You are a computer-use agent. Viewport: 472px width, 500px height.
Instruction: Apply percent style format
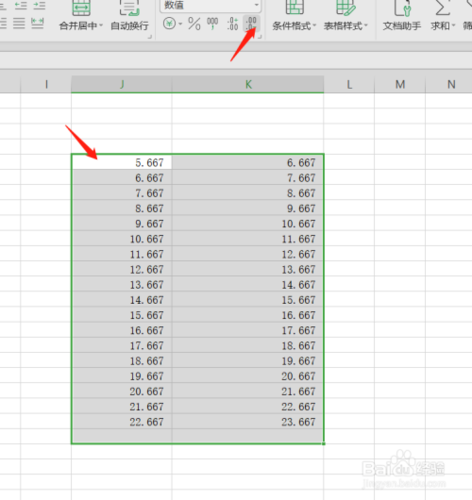coord(194,24)
